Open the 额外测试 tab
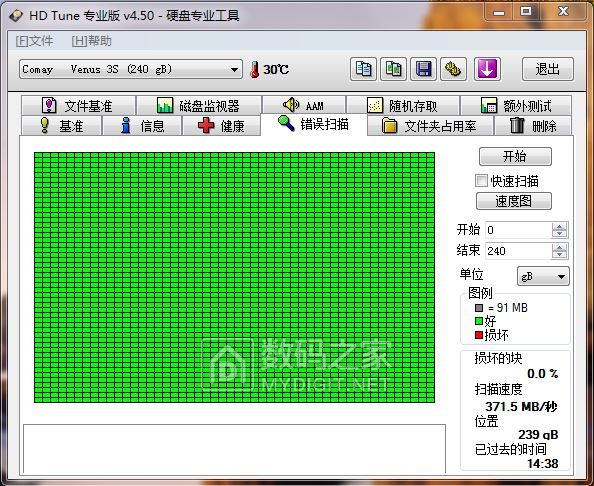This screenshot has width=594, height=486. tap(516, 105)
